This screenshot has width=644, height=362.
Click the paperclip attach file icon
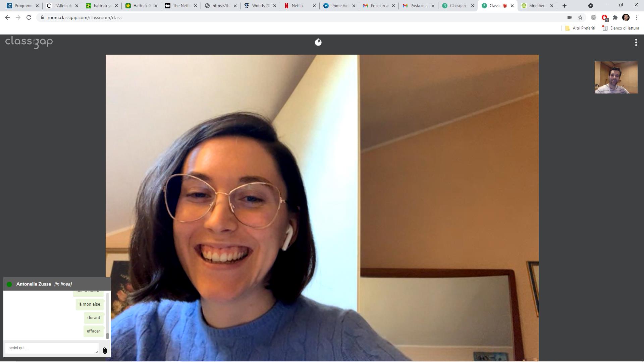[x=105, y=351]
